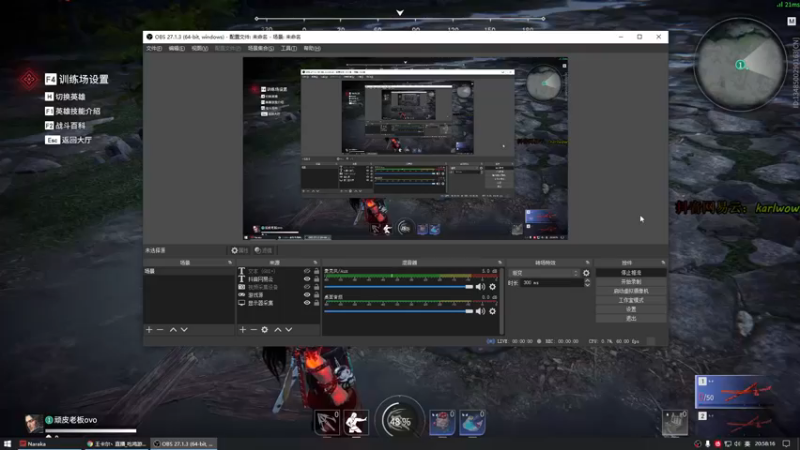This screenshot has height=450, width=800.
Task: Mute the 桌面音频 speaker icon
Action: point(480,311)
